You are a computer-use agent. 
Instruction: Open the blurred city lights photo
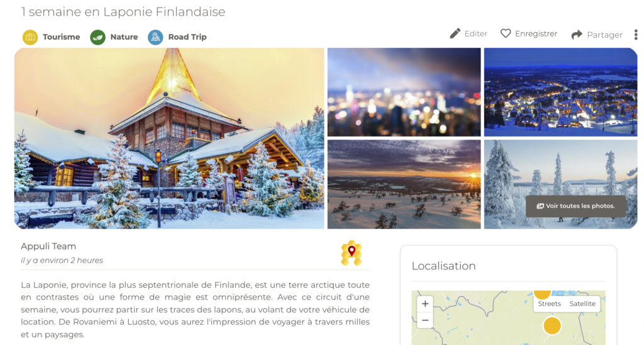coord(404,92)
